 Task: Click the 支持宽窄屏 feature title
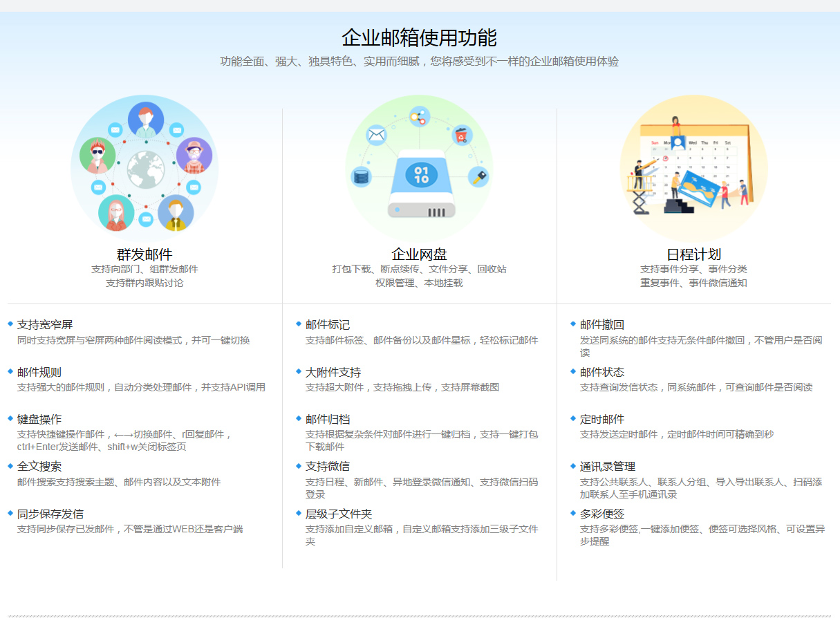[45, 324]
